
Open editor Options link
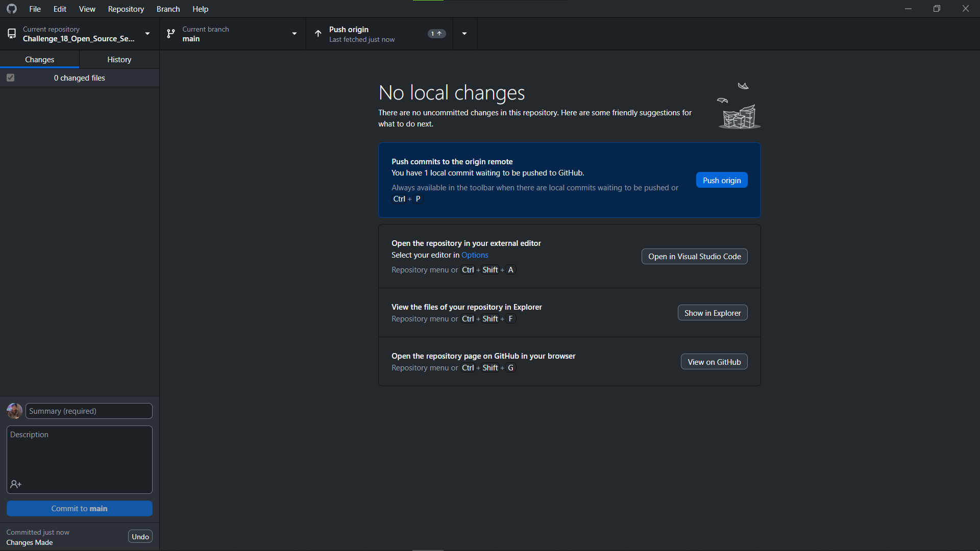475,255
